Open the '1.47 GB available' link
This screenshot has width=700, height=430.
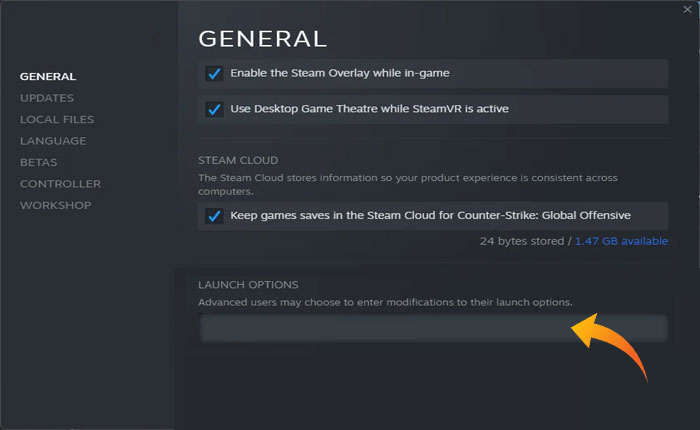pyautogui.click(x=622, y=241)
